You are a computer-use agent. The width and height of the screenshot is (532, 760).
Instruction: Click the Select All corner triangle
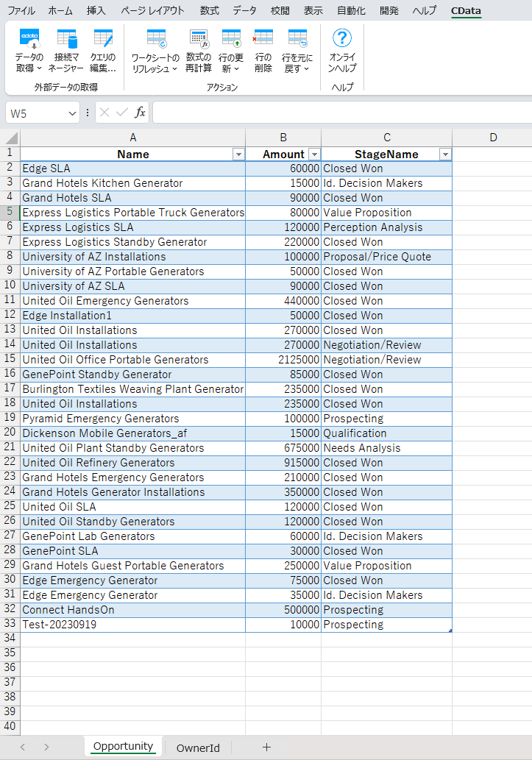pyautogui.click(x=12, y=138)
